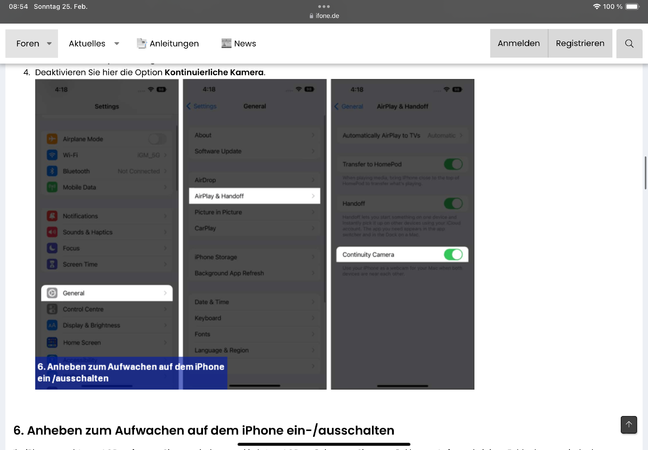Tap the Home Screen icon
The height and width of the screenshot is (450, 648).
coord(52,342)
